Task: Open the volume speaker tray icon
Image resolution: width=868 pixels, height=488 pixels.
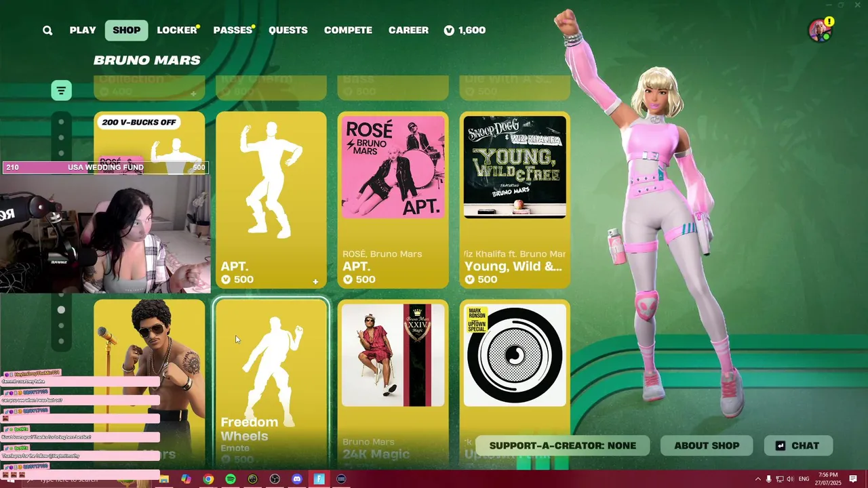Action: pyautogui.click(x=790, y=479)
